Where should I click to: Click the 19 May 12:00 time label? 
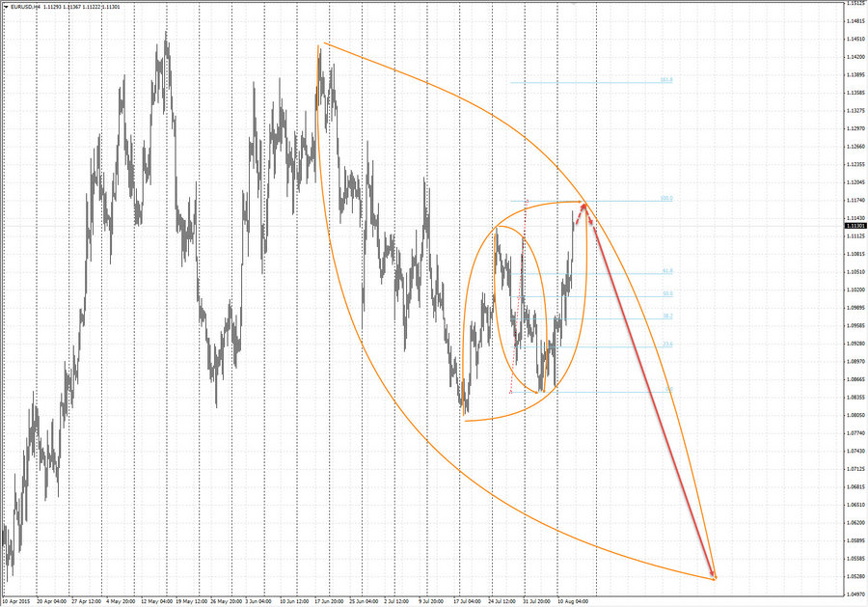click(x=192, y=601)
